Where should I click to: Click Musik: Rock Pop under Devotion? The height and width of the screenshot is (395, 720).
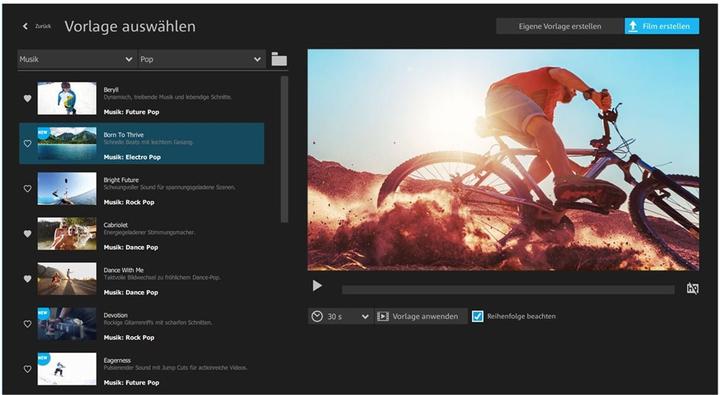click(129, 338)
